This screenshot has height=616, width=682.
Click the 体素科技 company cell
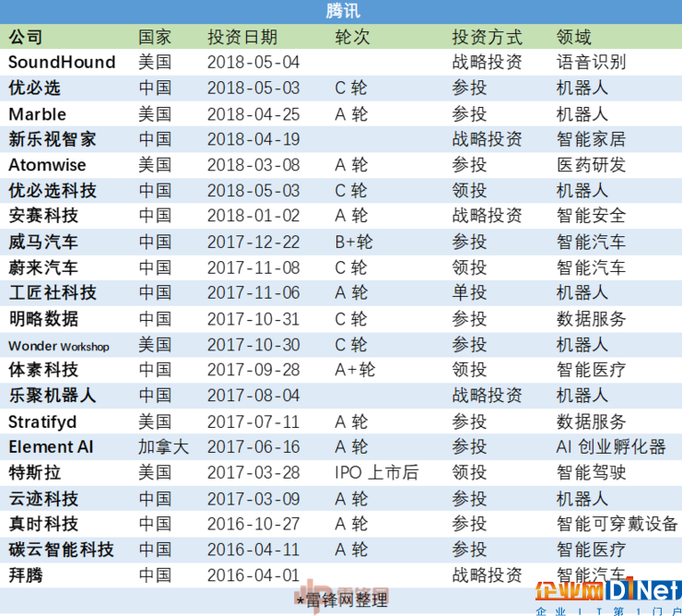[43, 370]
